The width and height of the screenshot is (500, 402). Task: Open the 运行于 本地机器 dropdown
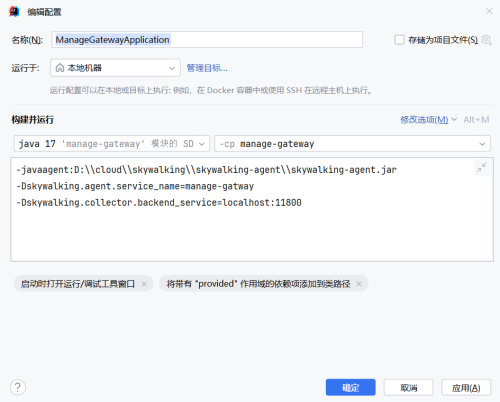[115, 68]
